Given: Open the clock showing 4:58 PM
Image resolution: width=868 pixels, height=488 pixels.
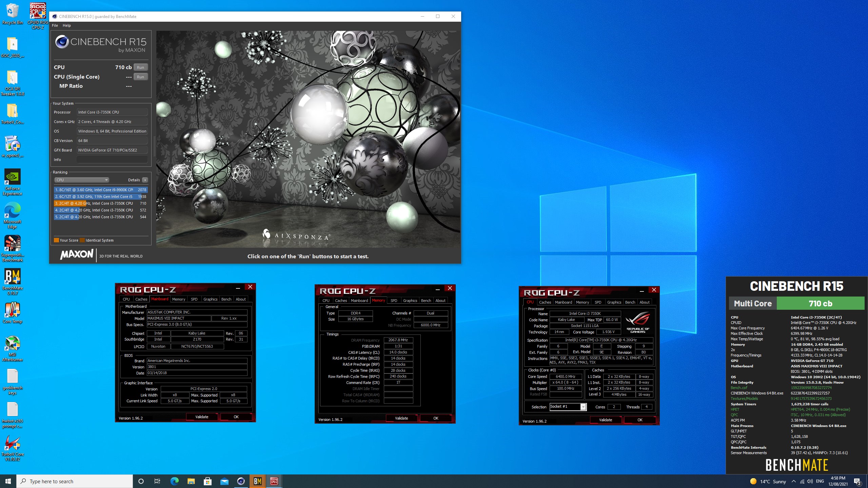Looking at the screenshot, I should [x=838, y=481].
